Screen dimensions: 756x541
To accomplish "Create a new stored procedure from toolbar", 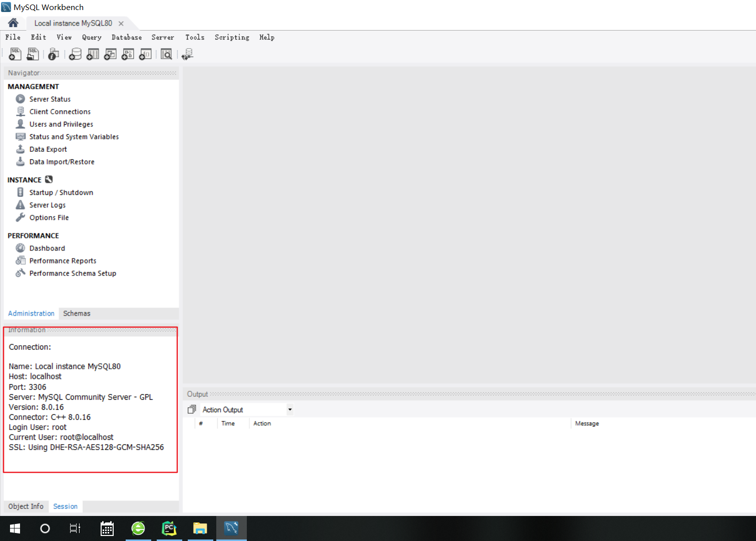I will pos(128,54).
